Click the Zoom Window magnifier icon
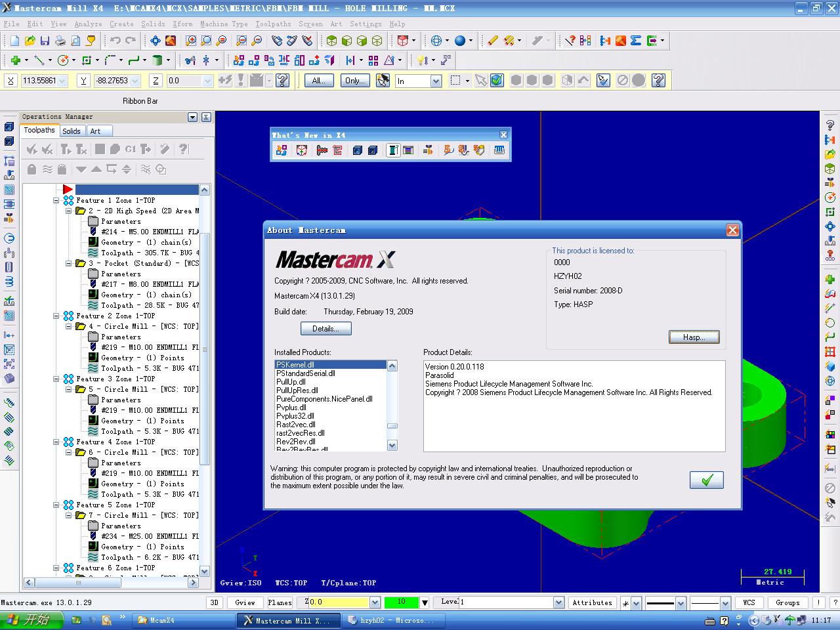 pyautogui.click(x=191, y=41)
